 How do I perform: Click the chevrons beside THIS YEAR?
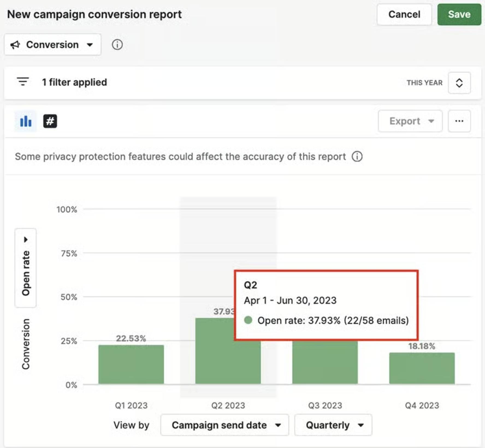tap(459, 83)
